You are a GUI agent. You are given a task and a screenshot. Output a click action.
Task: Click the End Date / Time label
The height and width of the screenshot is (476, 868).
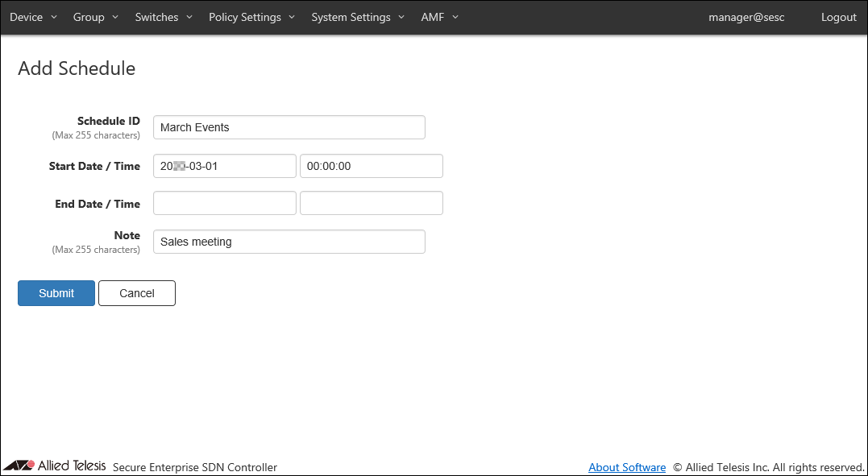click(98, 204)
